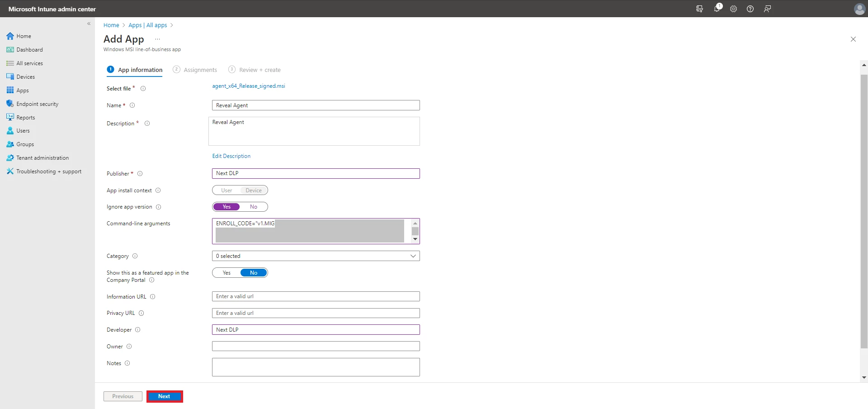Open the user account avatar
The width and height of the screenshot is (868, 409).
pyautogui.click(x=859, y=9)
